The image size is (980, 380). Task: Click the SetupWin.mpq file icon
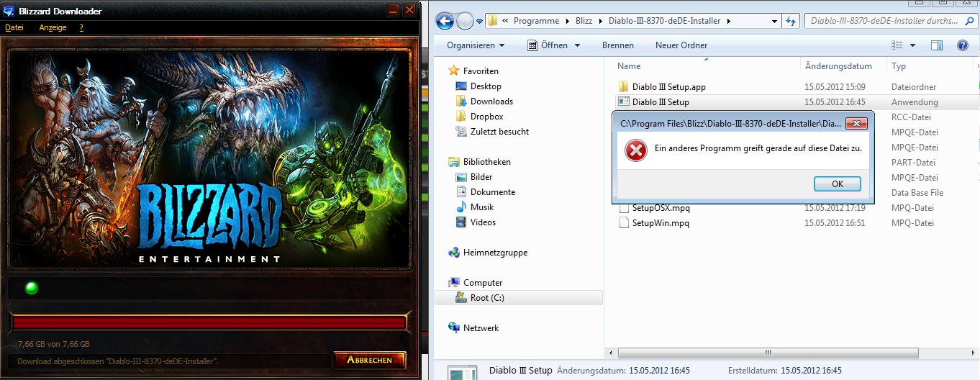624,223
